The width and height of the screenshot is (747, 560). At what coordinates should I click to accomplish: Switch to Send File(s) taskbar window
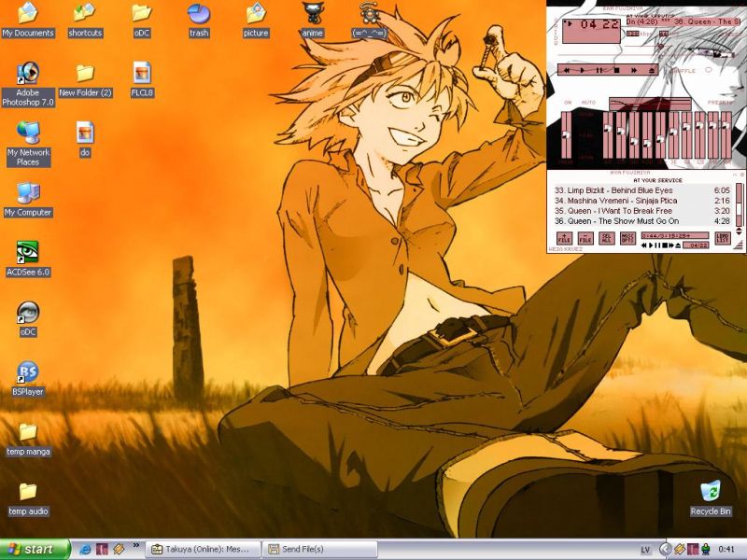[319, 549]
